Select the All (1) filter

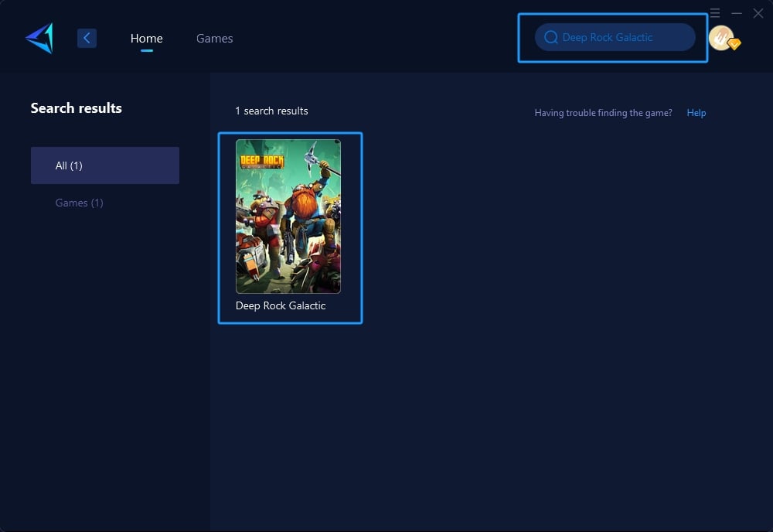tap(105, 165)
